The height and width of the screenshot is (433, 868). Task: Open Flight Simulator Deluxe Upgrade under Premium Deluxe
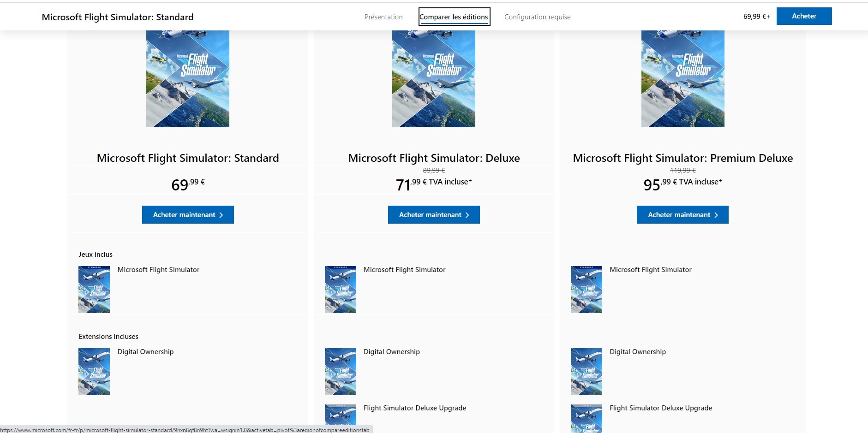pyautogui.click(x=661, y=408)
